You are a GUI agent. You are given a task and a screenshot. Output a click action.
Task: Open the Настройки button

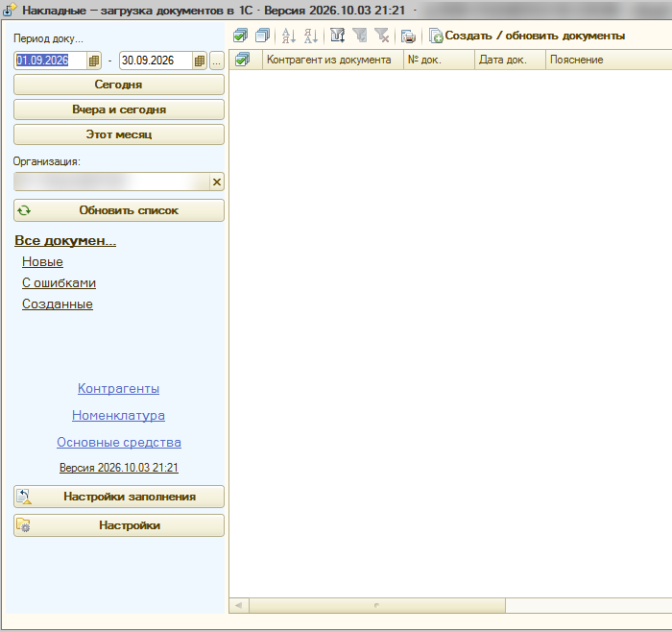point(119,525)
